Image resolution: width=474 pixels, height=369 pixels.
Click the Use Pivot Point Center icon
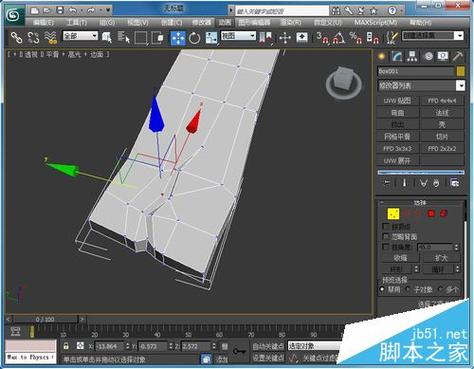(266, 38)
